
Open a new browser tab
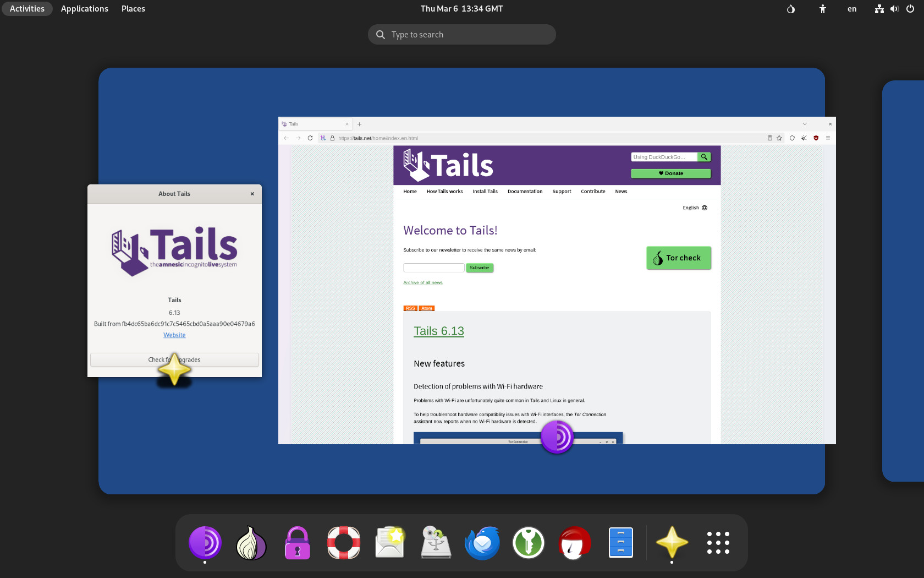(360, 124)
